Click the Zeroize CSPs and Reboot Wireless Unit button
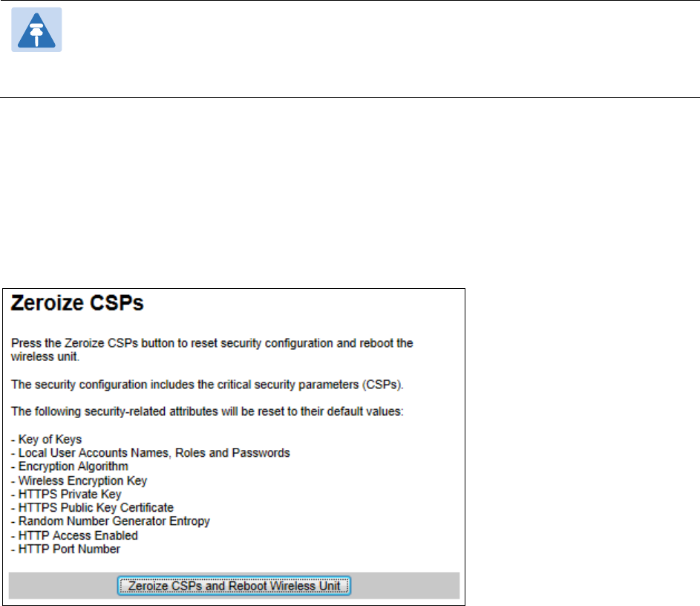The image size is (700, 606). click(234, 585)
